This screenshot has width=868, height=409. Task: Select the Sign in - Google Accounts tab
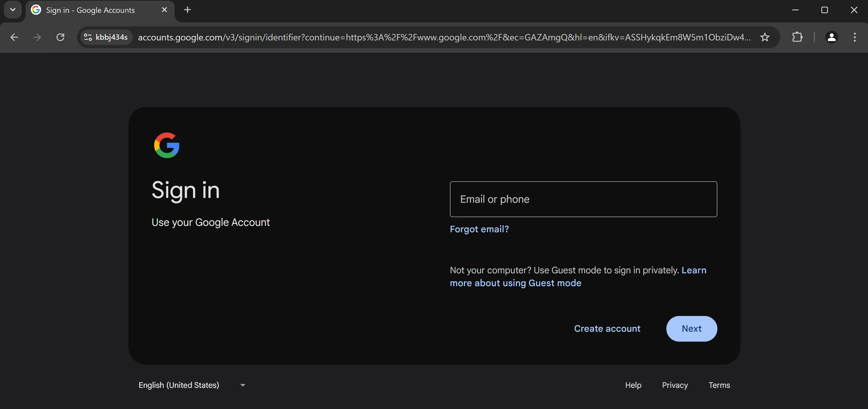click(x=90, y=10)
